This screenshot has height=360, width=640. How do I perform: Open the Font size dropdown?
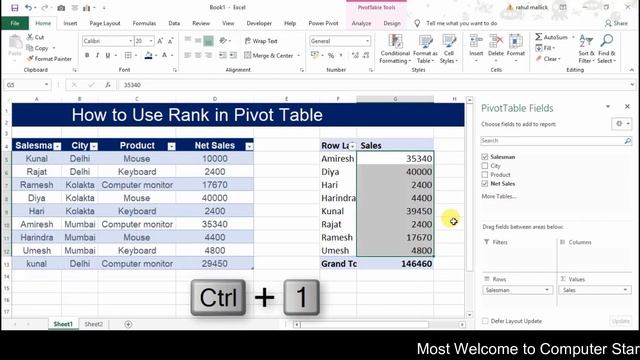pos(151,41)
